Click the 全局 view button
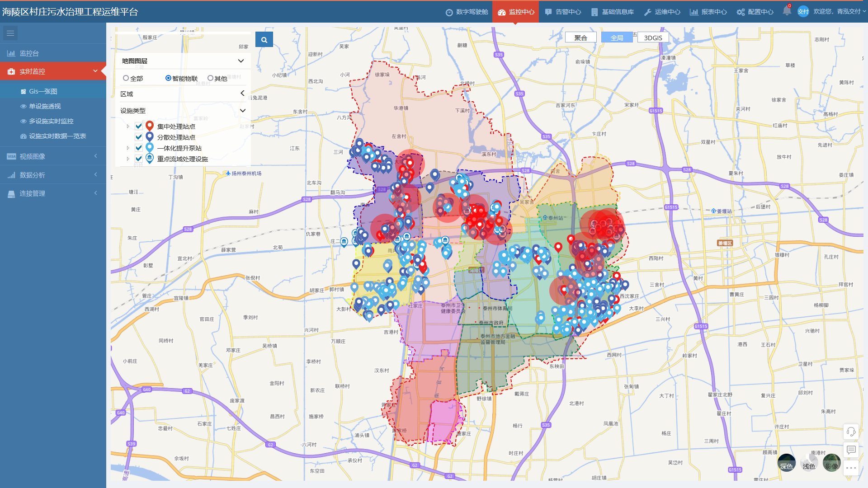The height and width of the screenshot is (488, 868). point(617,38)
